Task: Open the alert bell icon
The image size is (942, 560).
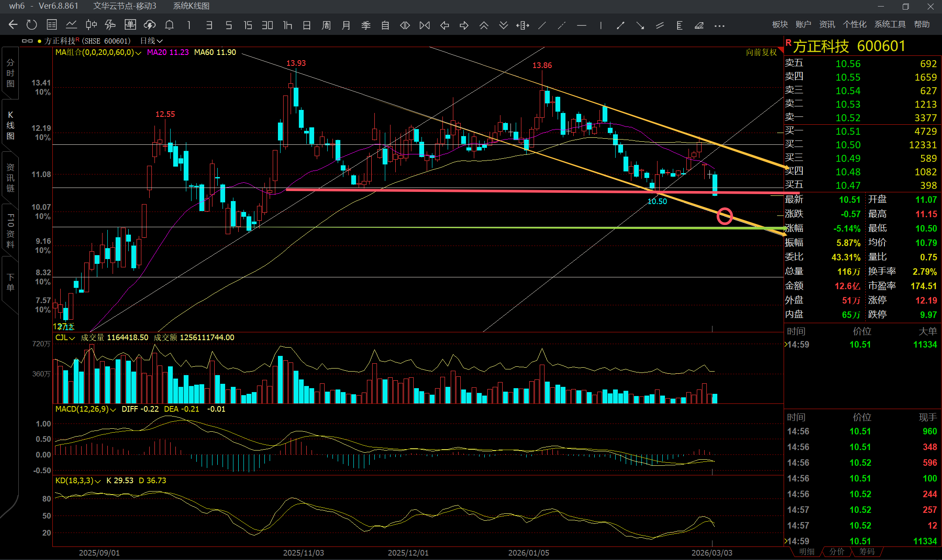Action: (169, 25)
